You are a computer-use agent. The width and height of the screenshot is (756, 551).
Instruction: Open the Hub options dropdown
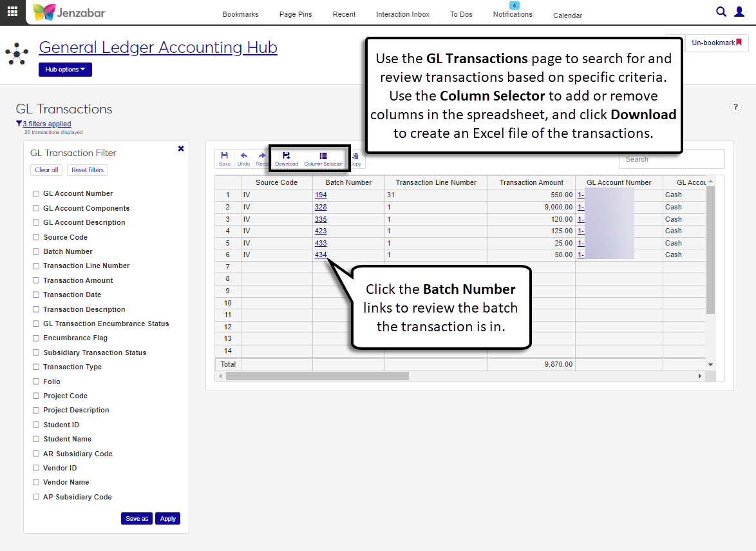click(65, 70)
